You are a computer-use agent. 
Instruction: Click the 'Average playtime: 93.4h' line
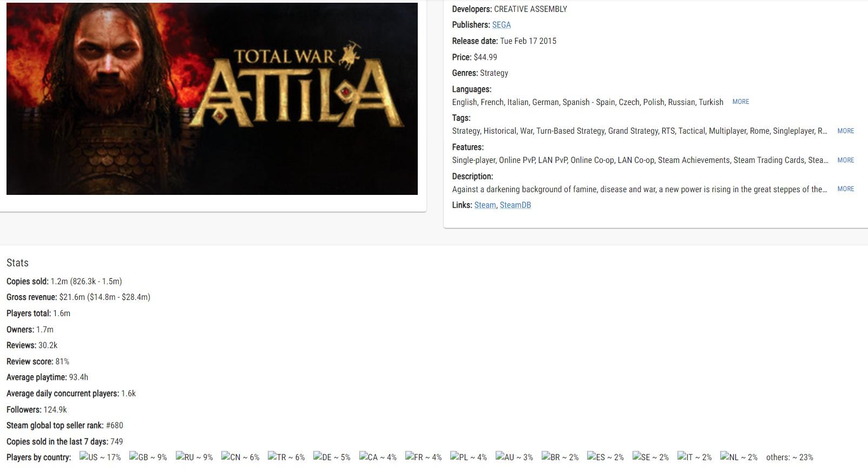(47, 377)
